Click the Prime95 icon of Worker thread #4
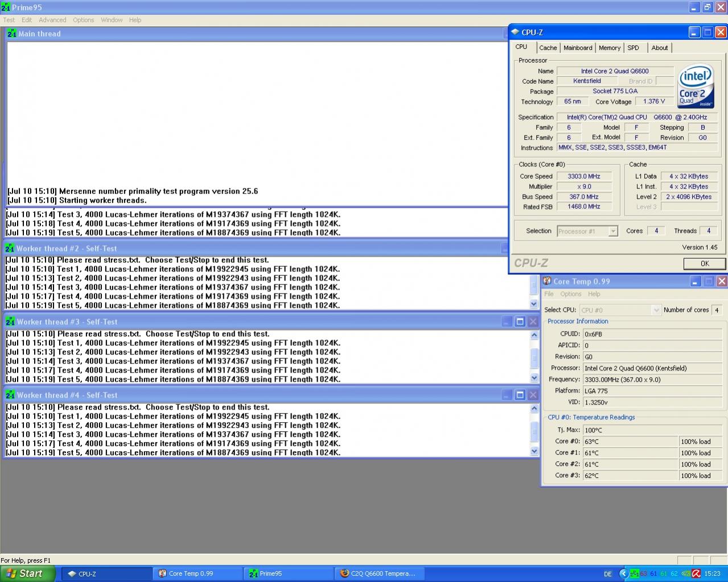Image resolution: width=728 pixels, height=582 pixels. tap(10, 395)
